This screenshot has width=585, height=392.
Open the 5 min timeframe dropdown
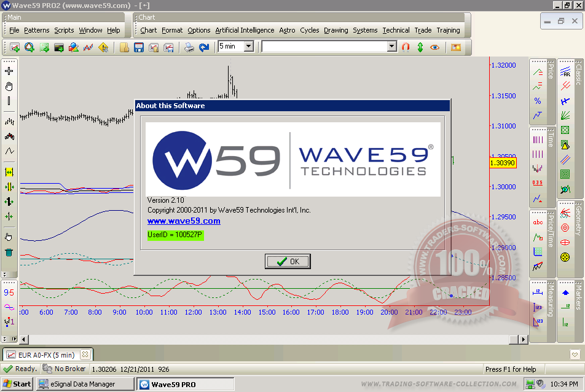point(248,47)
